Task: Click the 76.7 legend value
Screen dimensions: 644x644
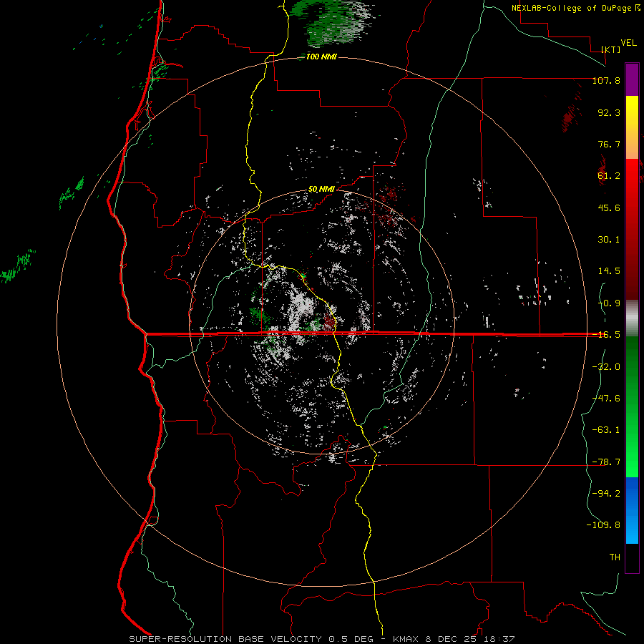Action: click(x=609, y=144)
